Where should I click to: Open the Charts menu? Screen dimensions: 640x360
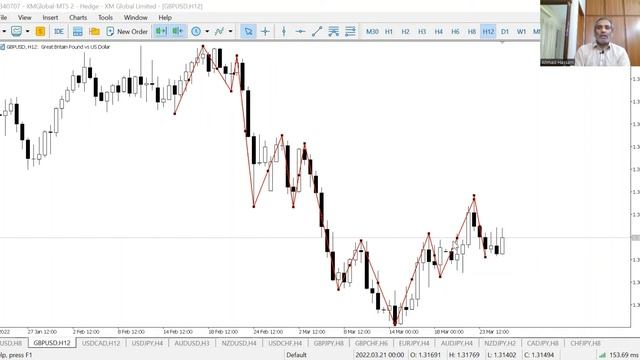click(78, 18)
